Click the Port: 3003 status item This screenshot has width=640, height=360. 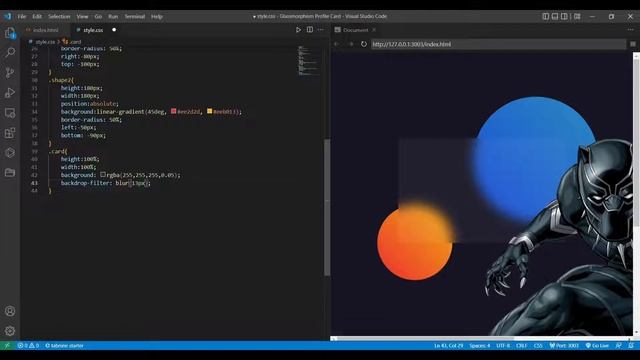point(564,345)
